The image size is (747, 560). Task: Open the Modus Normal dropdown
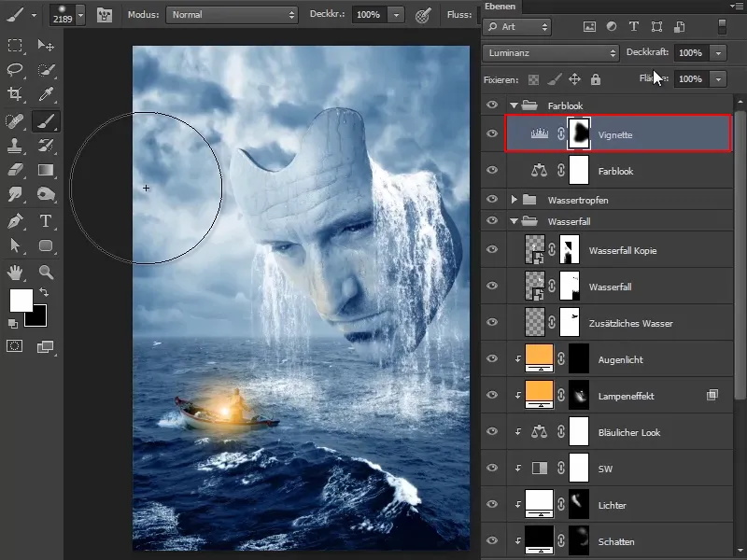coord(232,15)
